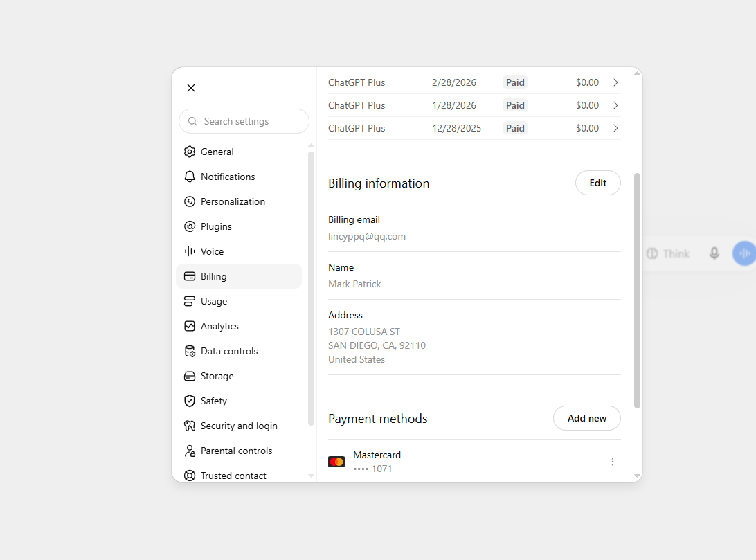Click the Trusted contact lifebuoy icon

tap(190, 476)
